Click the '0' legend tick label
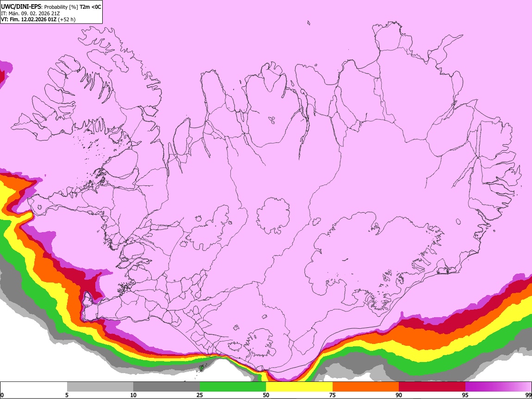Image resolution: width=532 pixels, height=399 pixels. (x=2, y=395)
